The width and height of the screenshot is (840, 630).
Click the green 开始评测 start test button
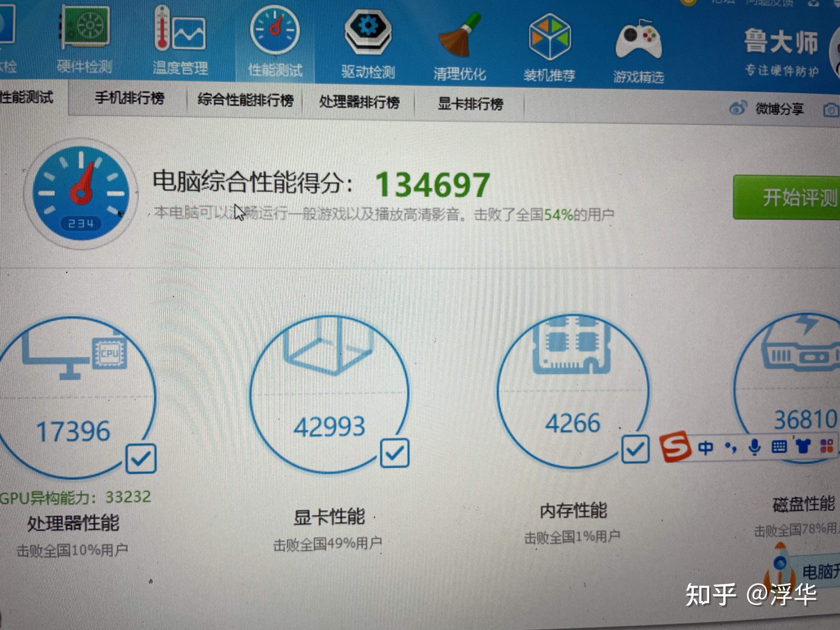tap(787, 197)
